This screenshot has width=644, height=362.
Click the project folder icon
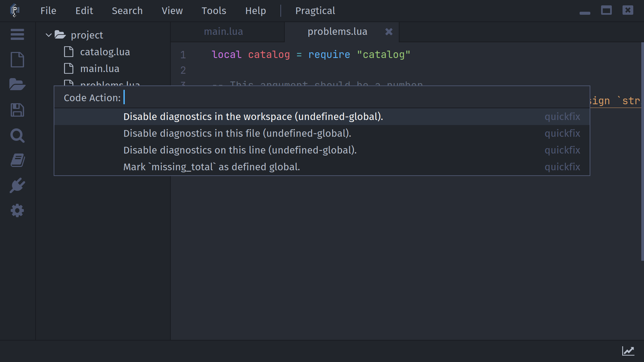(60, 35)
